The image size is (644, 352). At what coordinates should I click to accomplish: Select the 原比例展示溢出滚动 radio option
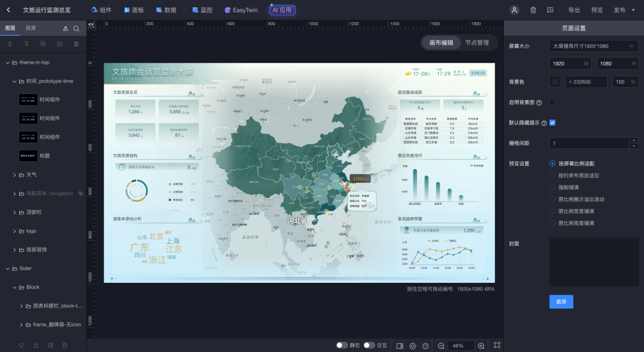[552, 199]
